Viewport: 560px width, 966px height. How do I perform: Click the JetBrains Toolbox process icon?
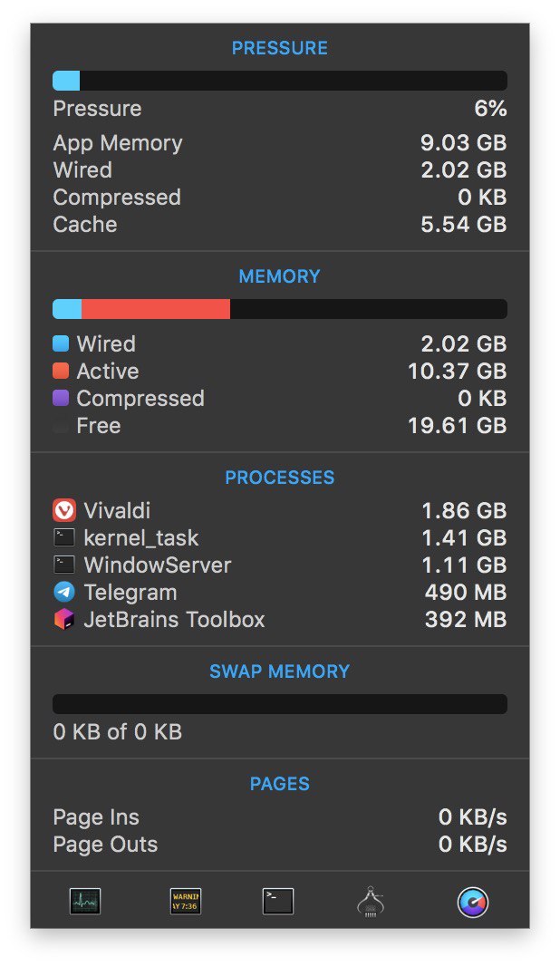(64, 619)
